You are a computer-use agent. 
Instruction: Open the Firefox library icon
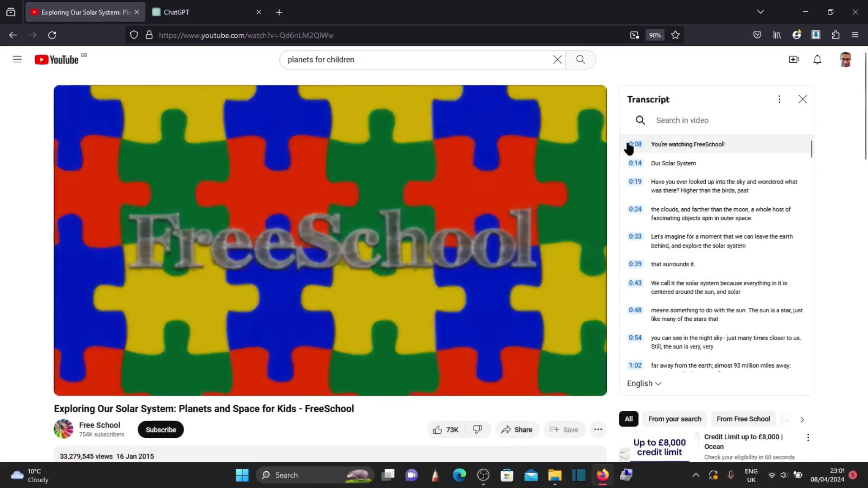tap(777, 35)
